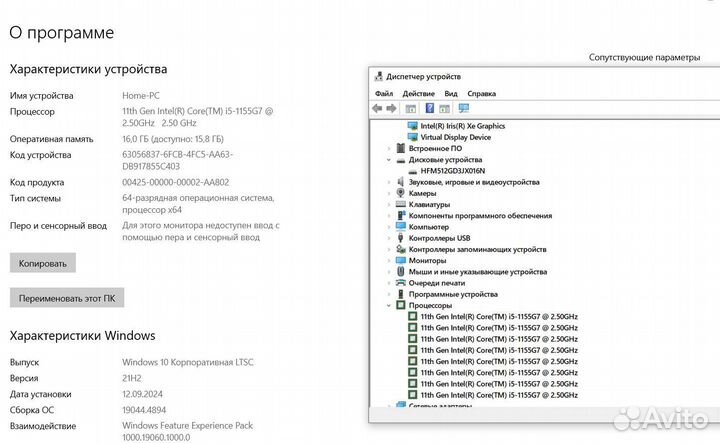Click the monitor-shaped scan hardware toolbar icon

[464, 108]
